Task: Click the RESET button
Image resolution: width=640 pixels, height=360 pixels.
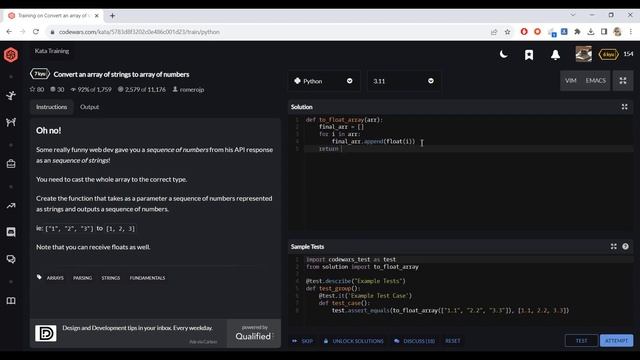Action: 453,341
